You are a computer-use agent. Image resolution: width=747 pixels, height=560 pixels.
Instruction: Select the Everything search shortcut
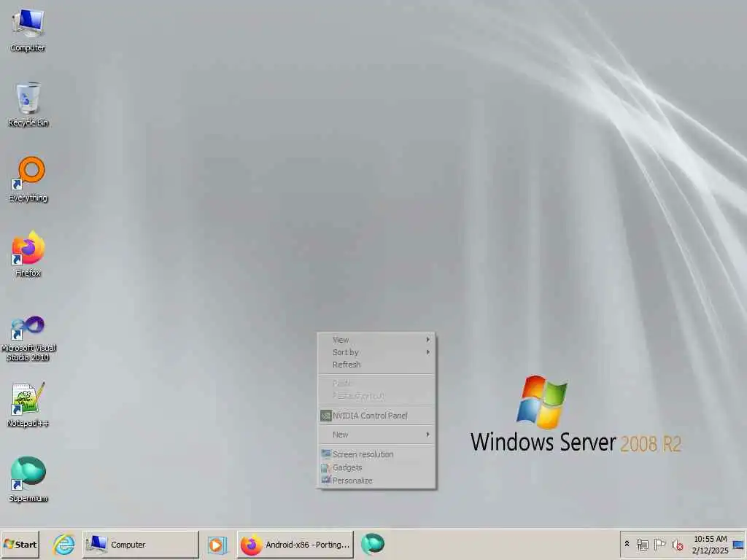(x=28, y=179)
